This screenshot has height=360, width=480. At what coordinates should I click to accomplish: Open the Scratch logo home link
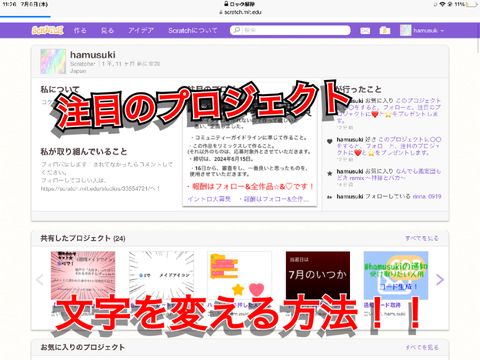(x=47, y=30)
